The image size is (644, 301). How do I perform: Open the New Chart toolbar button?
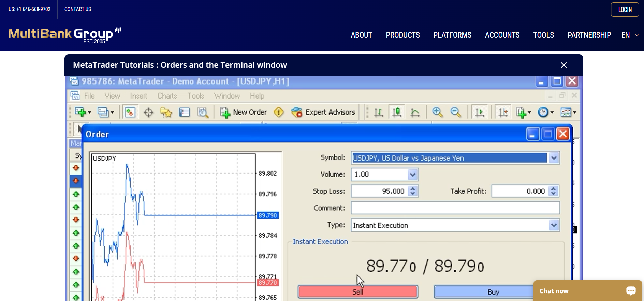83,112
